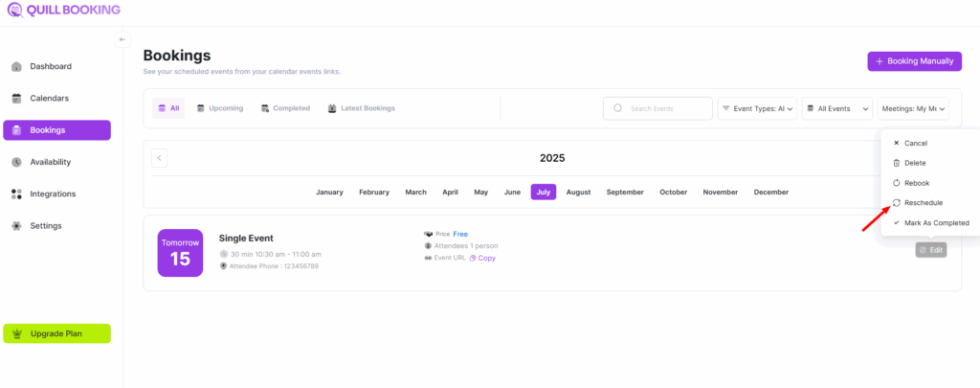
Task: Open Dashboard from the sidebar
Action: point(50,67)
